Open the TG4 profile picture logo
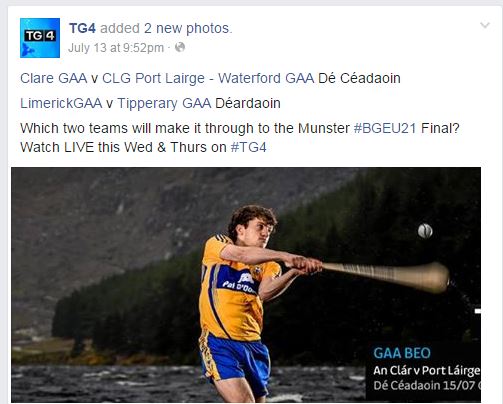 coord(40,38)
